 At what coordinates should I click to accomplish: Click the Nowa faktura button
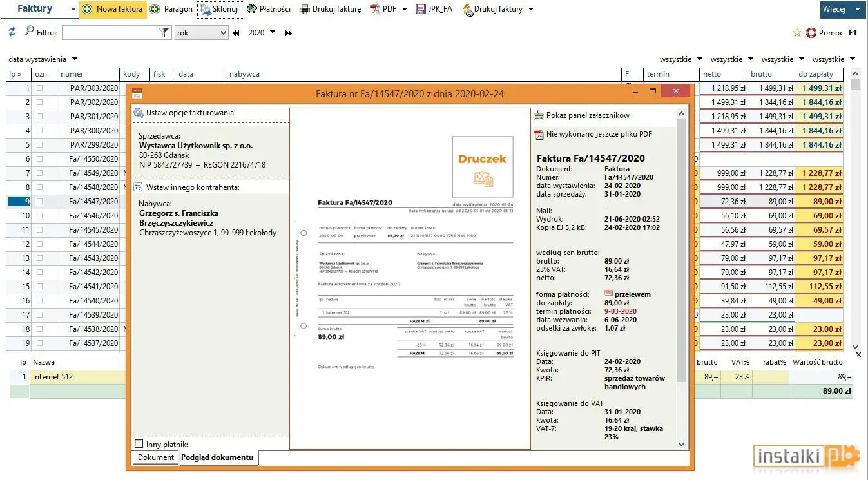point(113,9)
